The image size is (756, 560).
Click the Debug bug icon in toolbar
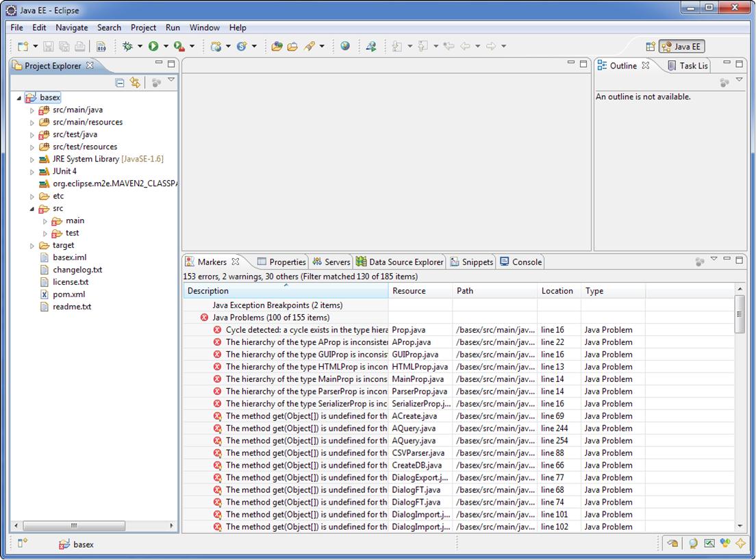tap(128, 47)
